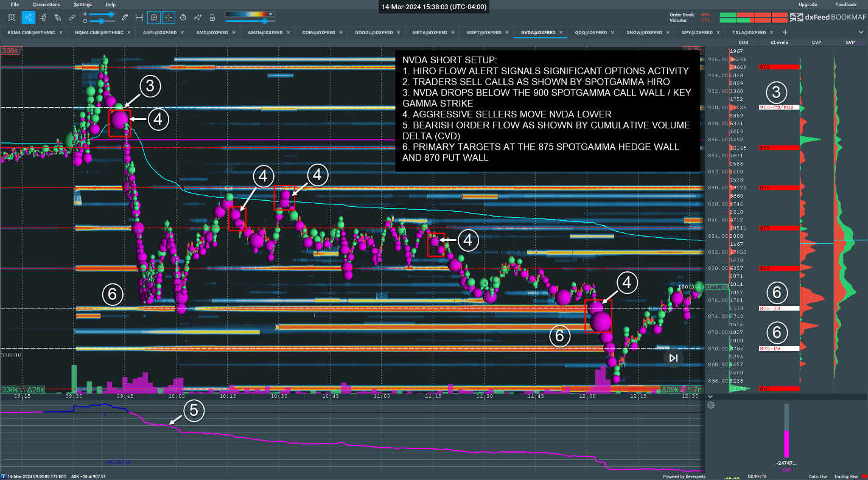The image size is (868, 480).
Task: Open the CVD widget settings gear
Action: pyautogui.click(x=710, y=405)
